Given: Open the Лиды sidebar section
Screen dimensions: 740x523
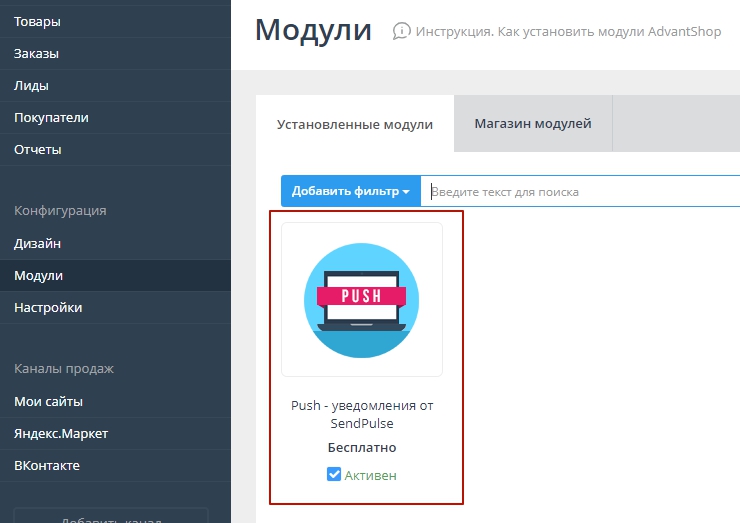Looking at the screenshot, I should pos(31,85).
